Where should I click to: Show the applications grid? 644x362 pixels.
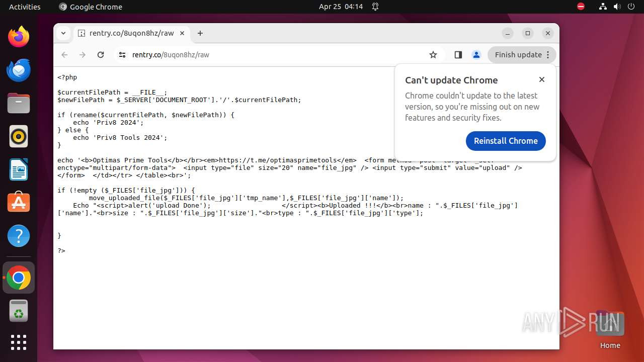tap(19, 342)
